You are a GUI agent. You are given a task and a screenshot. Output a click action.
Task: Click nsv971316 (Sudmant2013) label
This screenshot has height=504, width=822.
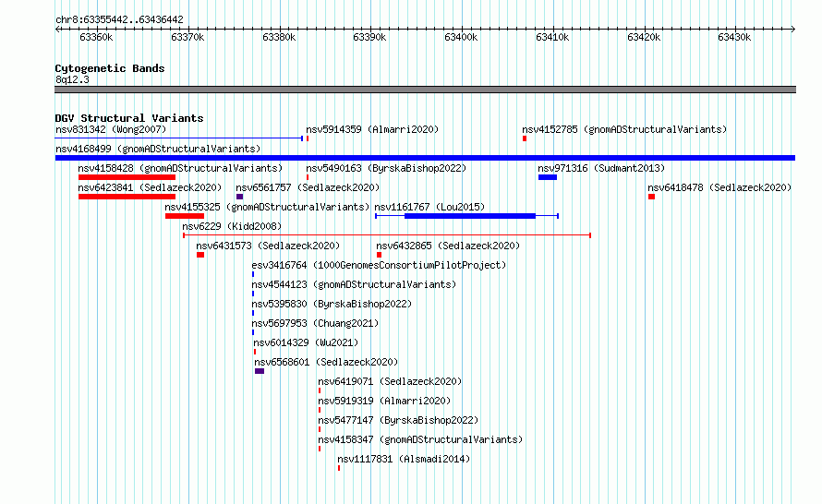[601, 168]
